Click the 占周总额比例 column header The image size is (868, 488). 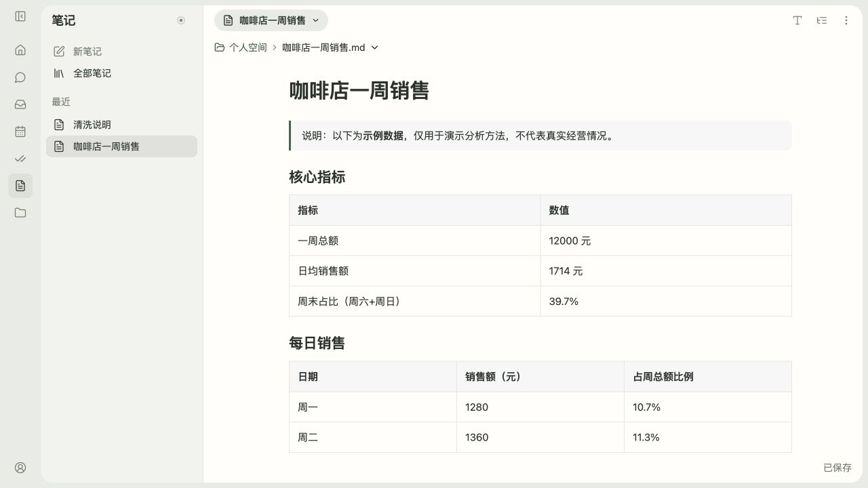pyautogui.click(x=708, y=377)
